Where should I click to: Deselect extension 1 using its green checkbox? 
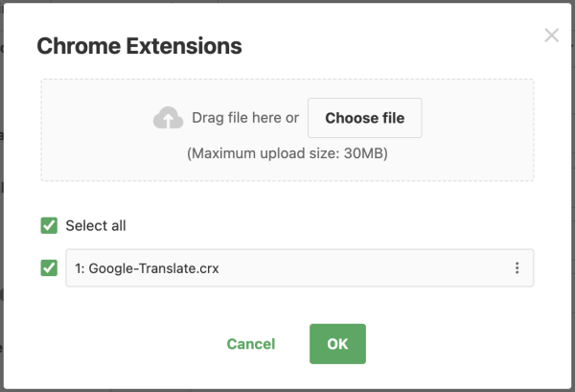pyautogui.click(x=49, y=268)
